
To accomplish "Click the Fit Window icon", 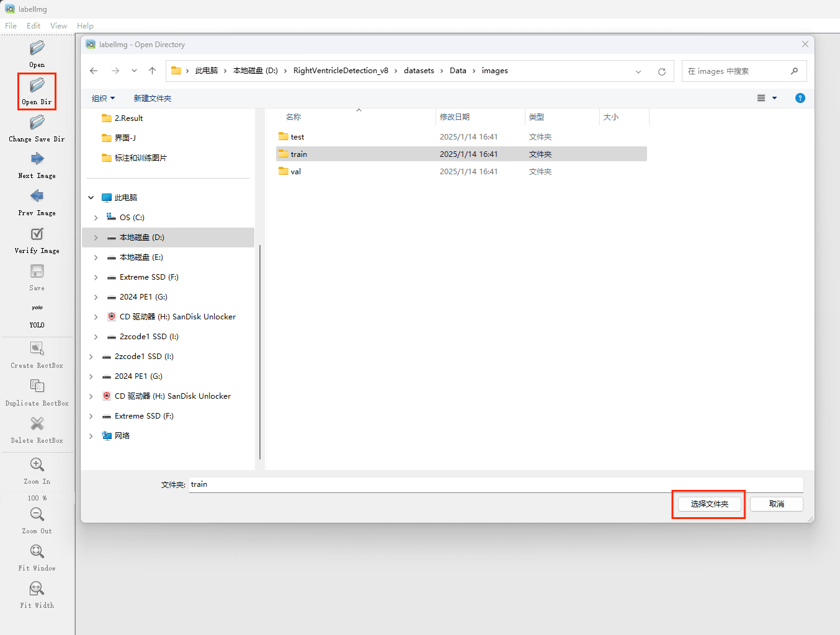I will 37,552.
